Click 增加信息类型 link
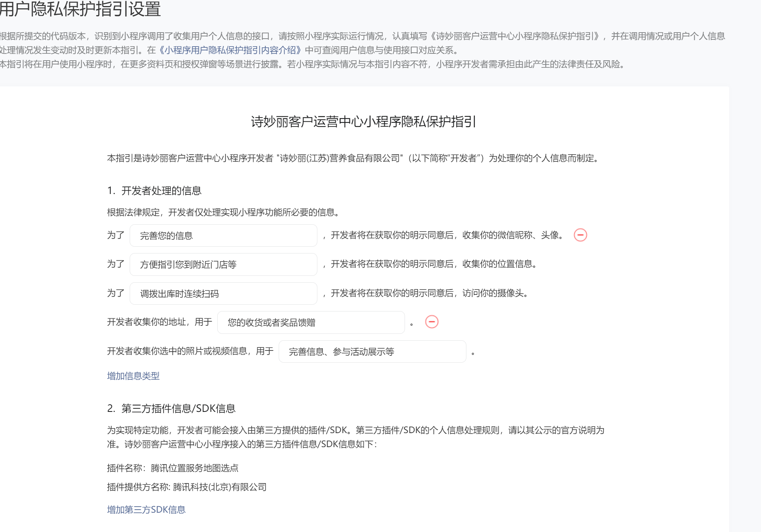The image size is (761, 532). pos(133,376)
